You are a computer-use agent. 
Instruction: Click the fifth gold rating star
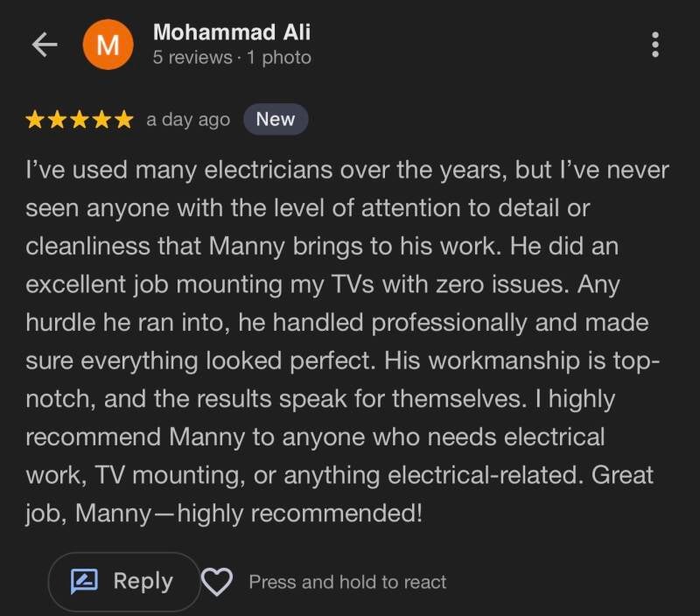pyautogui.click(x=123, y=120)
